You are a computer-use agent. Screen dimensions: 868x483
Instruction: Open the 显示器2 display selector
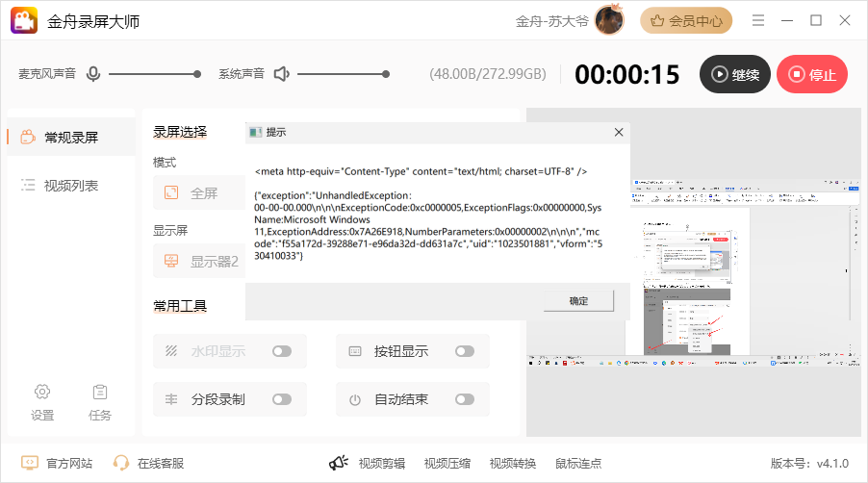(199, 261)
